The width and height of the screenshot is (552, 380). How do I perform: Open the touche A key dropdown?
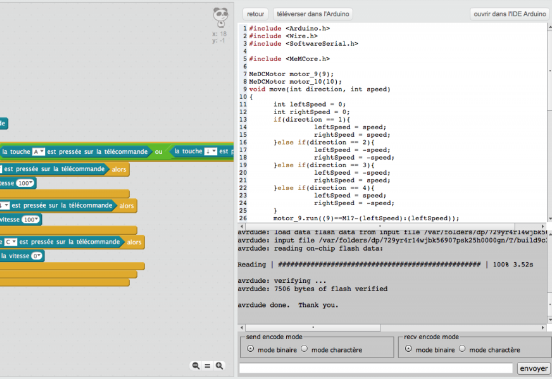(38, 152)
